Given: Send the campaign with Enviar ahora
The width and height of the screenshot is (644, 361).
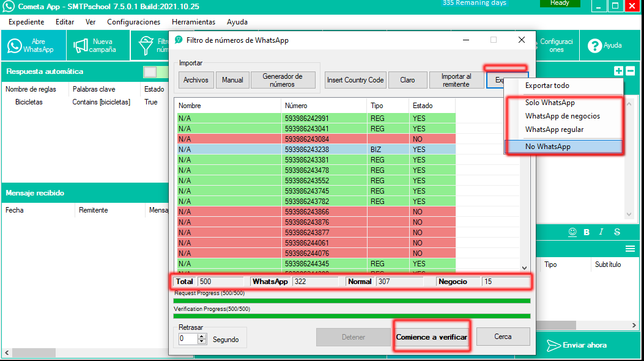Looking at the screenshot, I should [577, 345].
